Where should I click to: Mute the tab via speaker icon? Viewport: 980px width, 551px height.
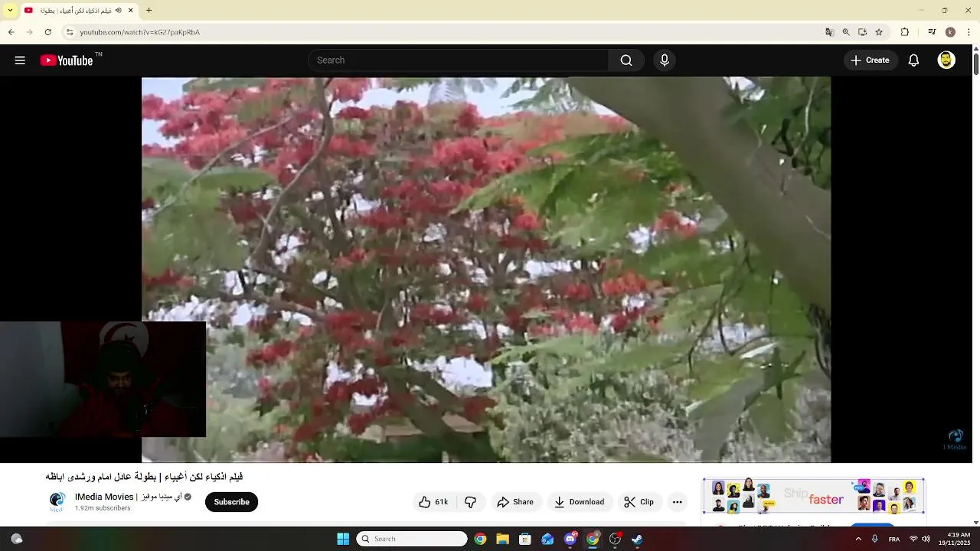(118, 11)
